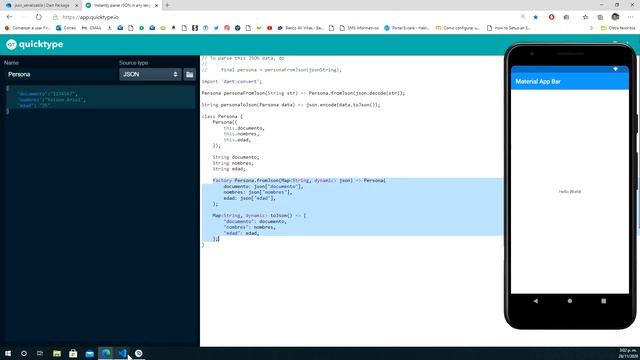Open the Favorites star-list toolbar button
This screenshot has height=360, width=640.
click(x=585, y=17)
